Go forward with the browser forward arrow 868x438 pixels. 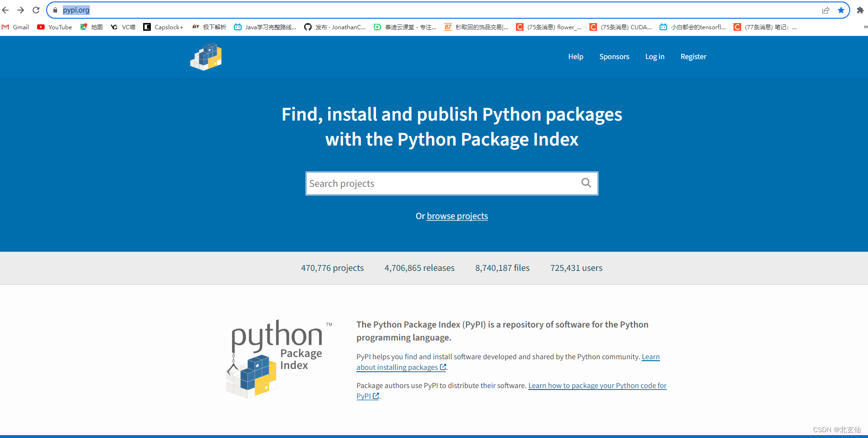[x=21, y=10]
